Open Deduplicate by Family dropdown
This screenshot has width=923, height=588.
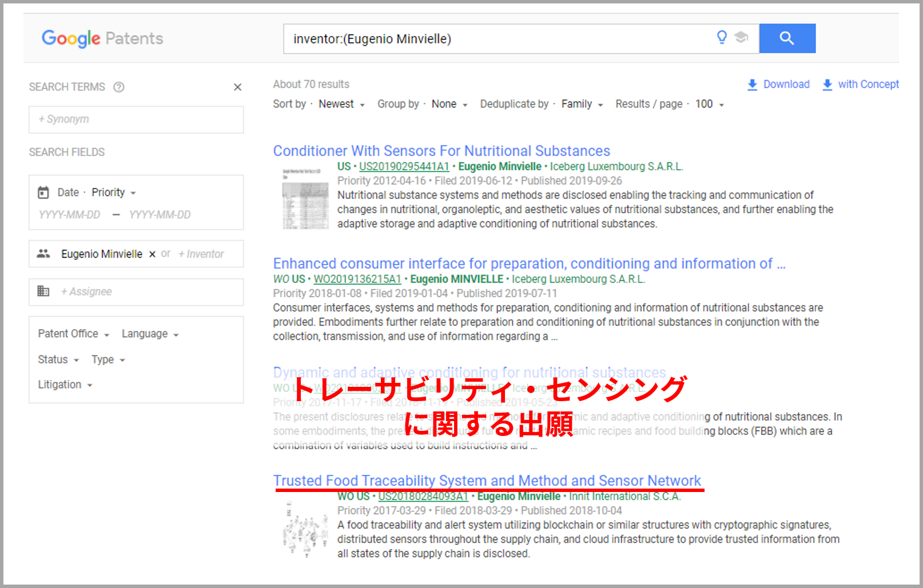(x=582, y=104)
